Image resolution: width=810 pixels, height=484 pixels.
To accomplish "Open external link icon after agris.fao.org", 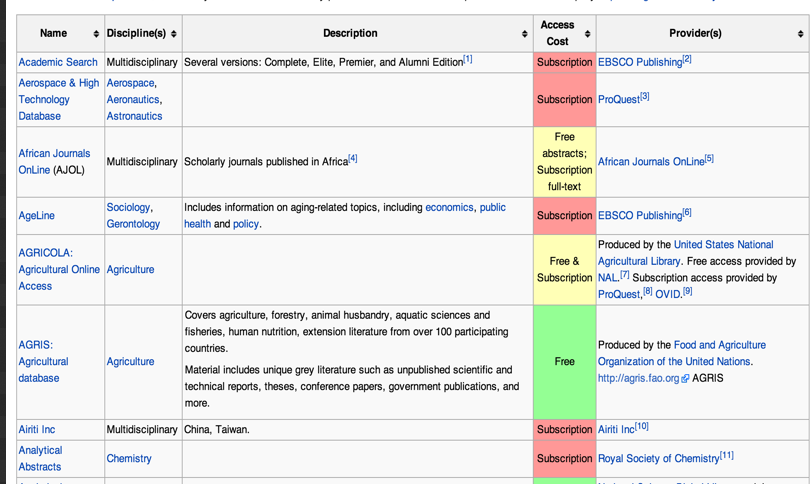I will [685, 379].
